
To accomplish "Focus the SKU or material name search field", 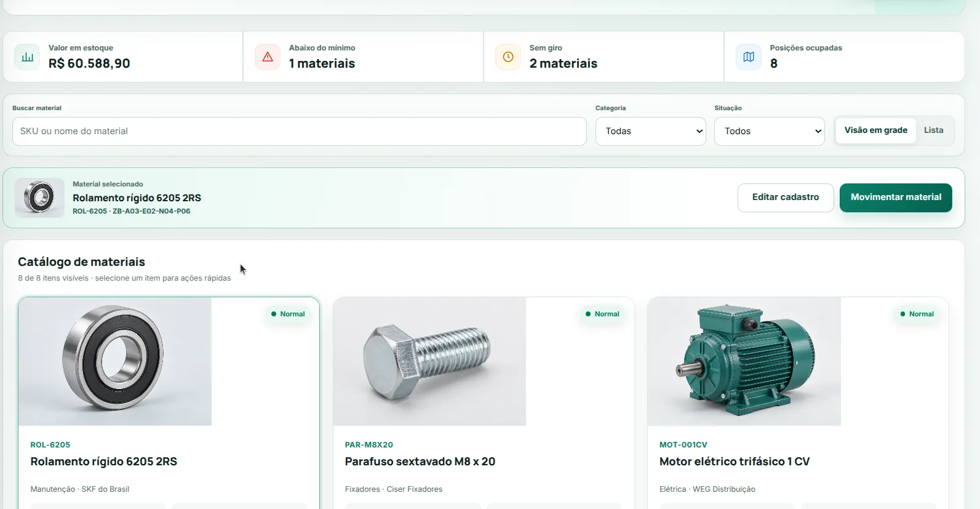I will [x=300, y=131].
